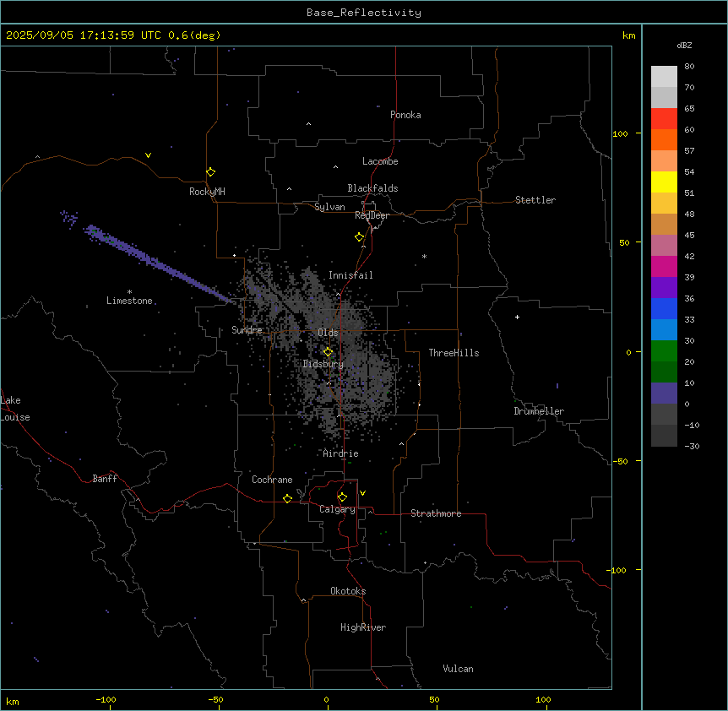The width and height of the screenshot is (728, 711).
Task: Click the Limestone map label
Action: pyautogui.click(x=129, y=301)
